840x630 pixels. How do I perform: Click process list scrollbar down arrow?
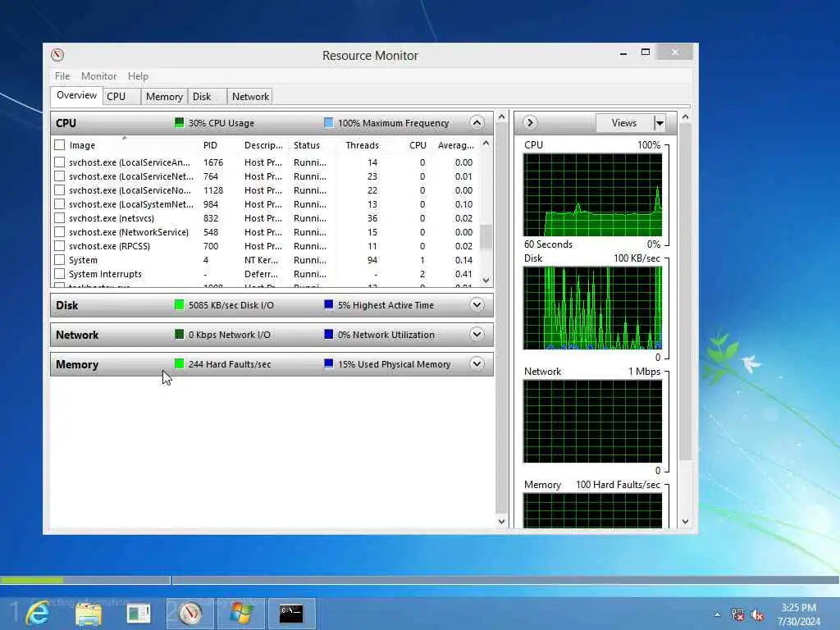click(486, 281)
